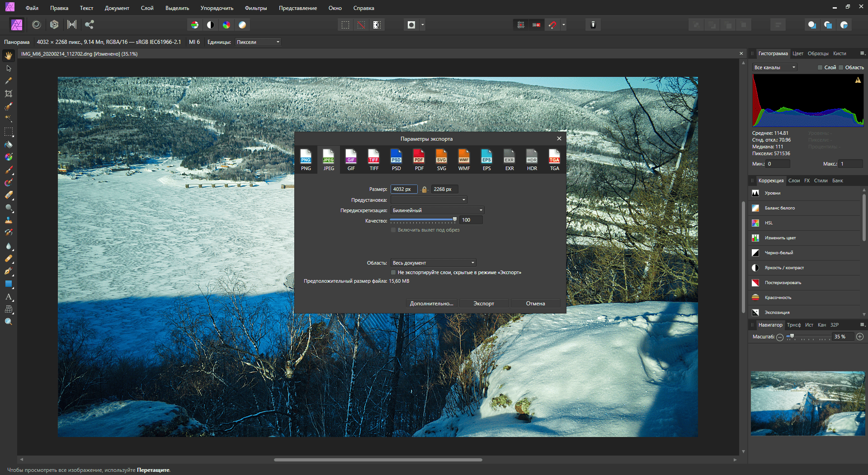Toggle aspect ratio lock in export size
The height and width of the screenshot is (475, 868).
coord(424,190)
